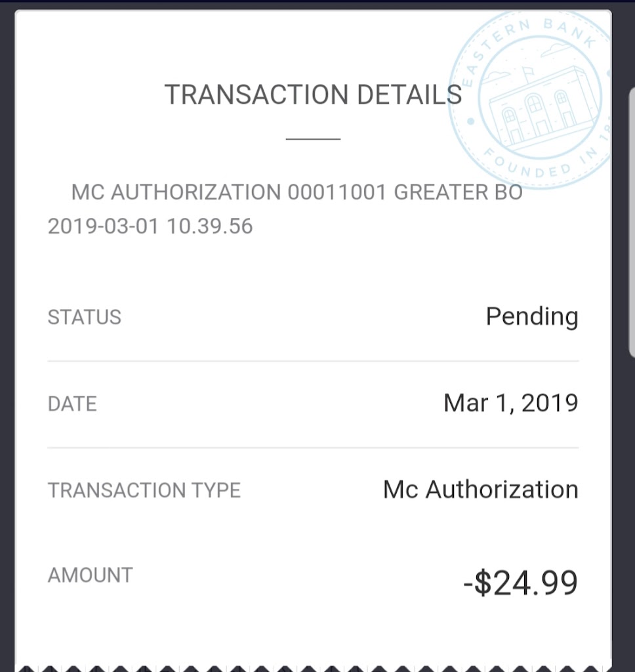Select the Mc Authorization type value
The height and width of the screenshot is (672, 635).
480,490
